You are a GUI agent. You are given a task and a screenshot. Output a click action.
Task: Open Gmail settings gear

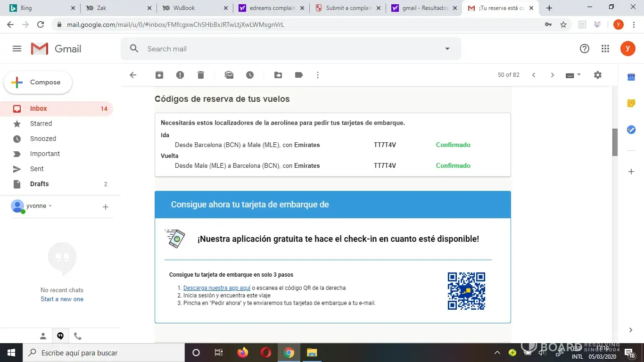point(598,75)
